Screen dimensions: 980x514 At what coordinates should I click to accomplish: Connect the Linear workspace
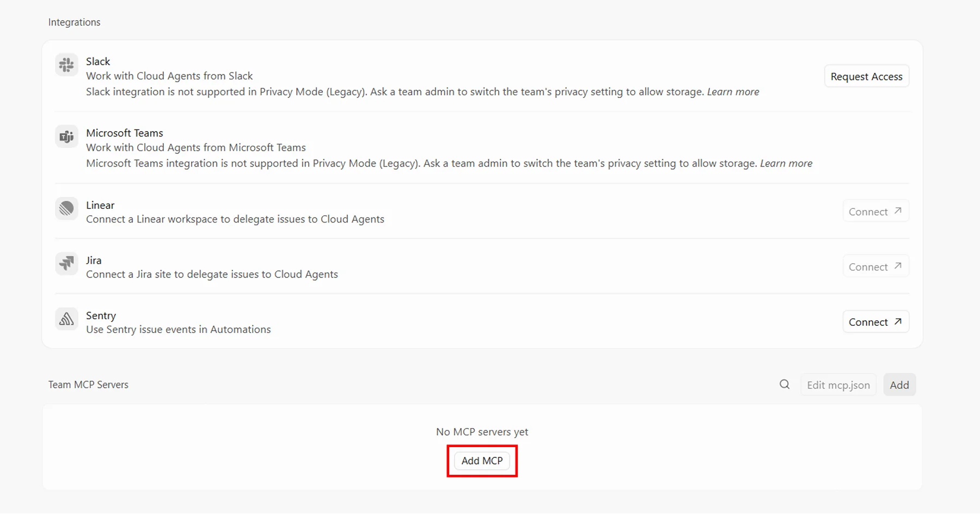(875, 212)
